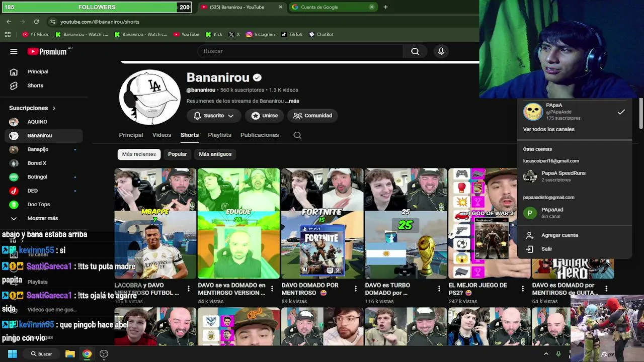Open AQUINO subscription channel
644x362 pixels.
coord(44,122)
